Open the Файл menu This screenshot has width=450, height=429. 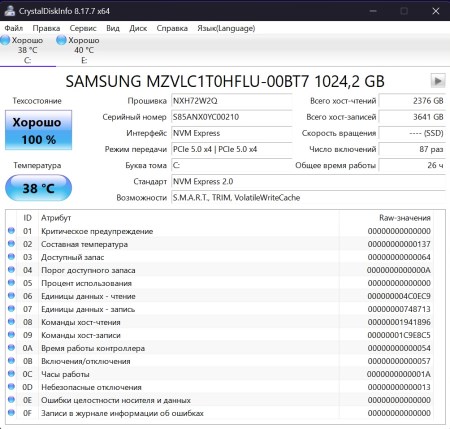[x=14, y=28]
